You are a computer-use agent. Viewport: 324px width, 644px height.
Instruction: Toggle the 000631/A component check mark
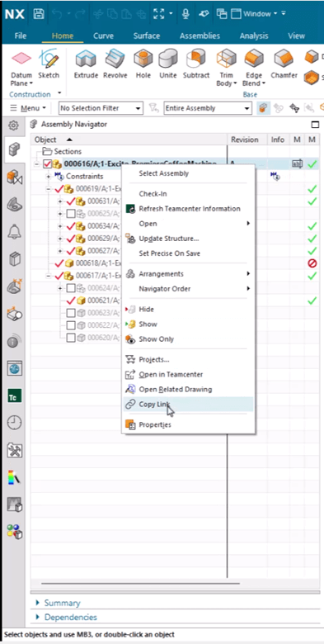(x=71, y=201)
